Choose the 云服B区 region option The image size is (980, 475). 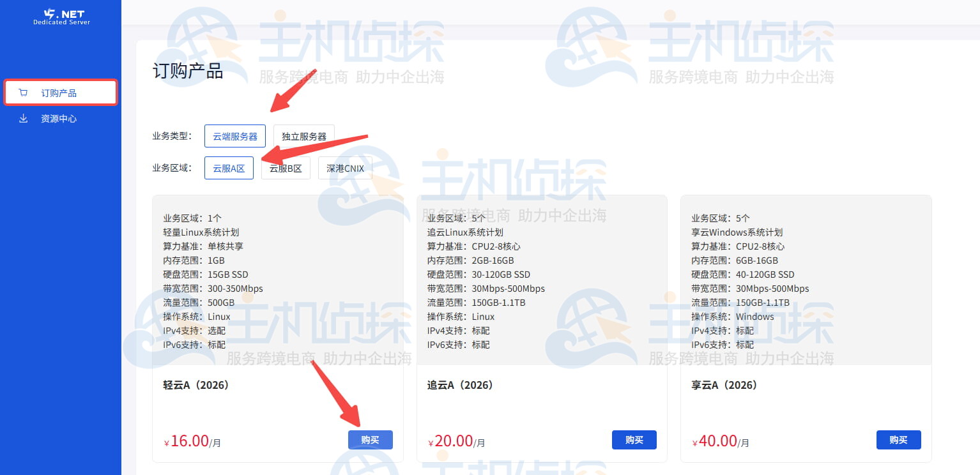[286, 169]
